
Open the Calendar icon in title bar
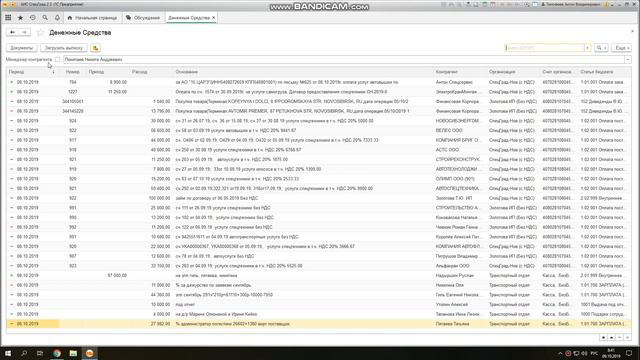click(x=493, y=4)
